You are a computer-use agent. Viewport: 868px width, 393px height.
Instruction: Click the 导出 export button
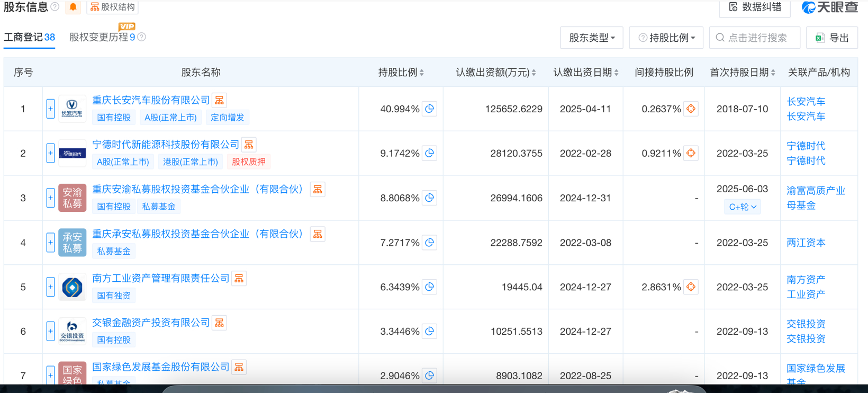tap(832, 38)
